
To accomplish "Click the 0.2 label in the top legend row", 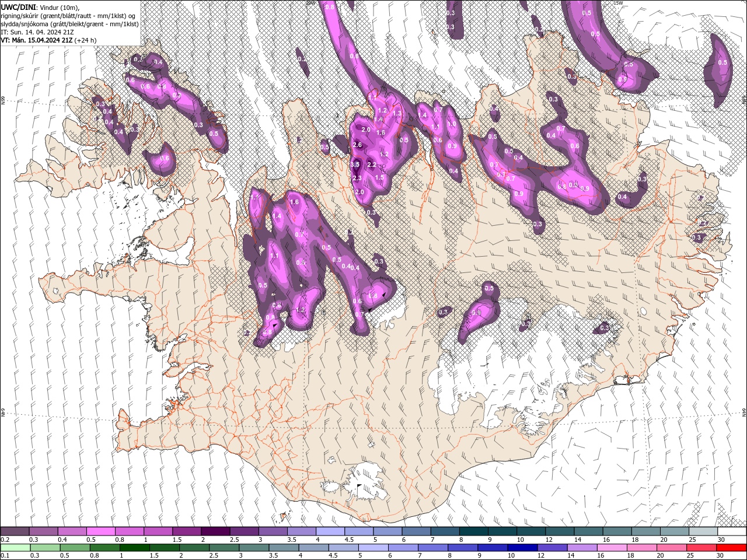I will 5,540.
